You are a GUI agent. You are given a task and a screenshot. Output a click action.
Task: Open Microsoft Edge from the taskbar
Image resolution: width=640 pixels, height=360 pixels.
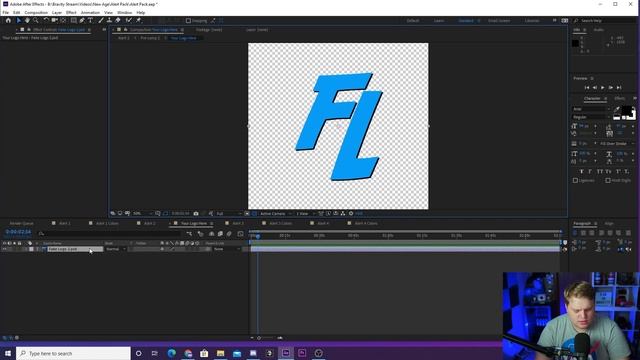171,353
